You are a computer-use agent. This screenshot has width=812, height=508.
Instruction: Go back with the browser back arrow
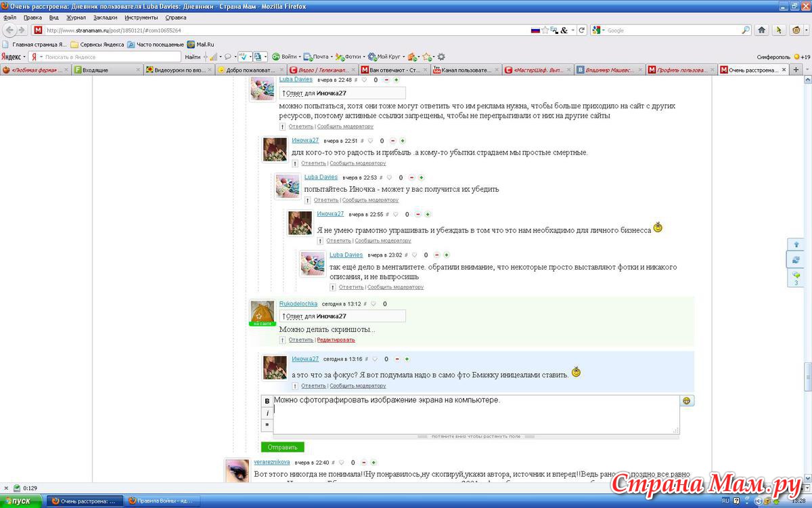click(x=9, y=30)
